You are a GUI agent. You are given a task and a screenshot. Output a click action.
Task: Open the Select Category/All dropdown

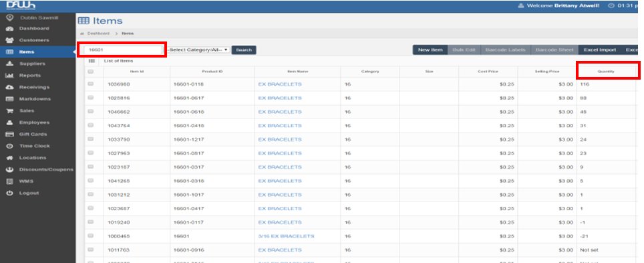198,50
